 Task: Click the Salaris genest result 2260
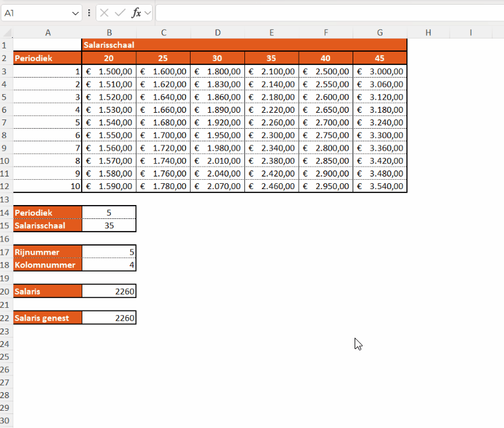[109, 318]
